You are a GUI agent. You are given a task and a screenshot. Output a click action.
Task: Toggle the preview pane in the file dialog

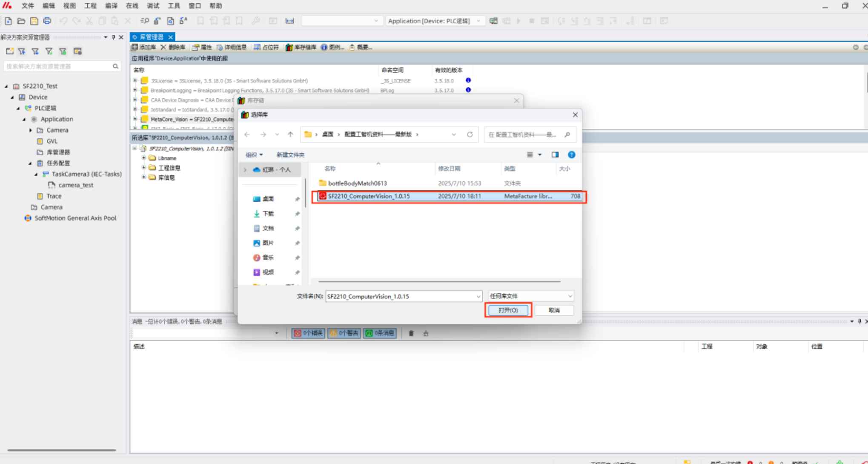tap(555, 155)
